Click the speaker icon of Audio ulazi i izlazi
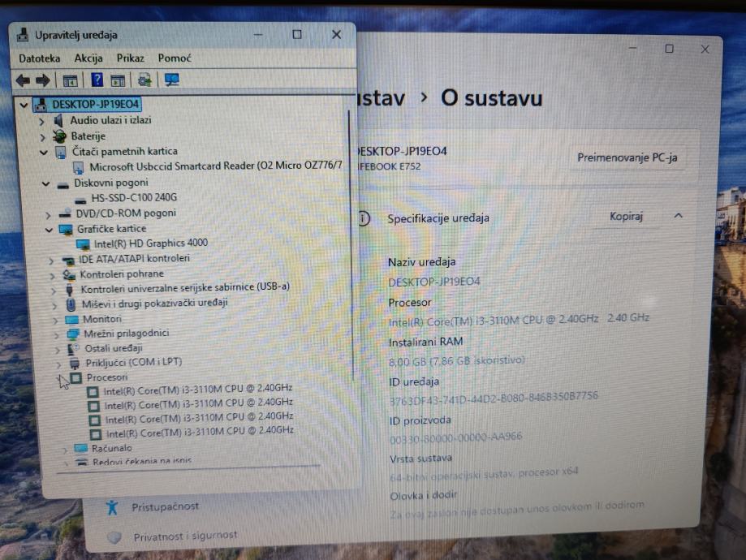The width and height of the screenshot is (746, 560). coord(58,120)
